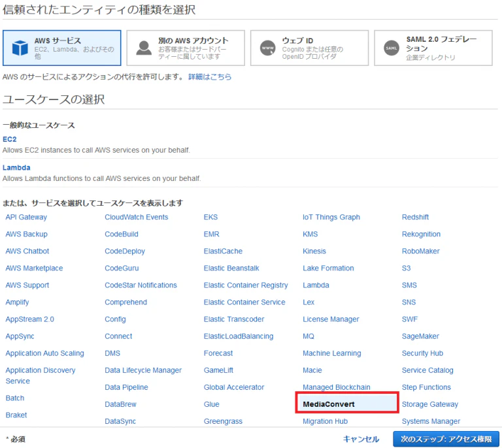The image size is (502, 448).
Task: Click the other AWS account person icon
Action: pos(144,48)
